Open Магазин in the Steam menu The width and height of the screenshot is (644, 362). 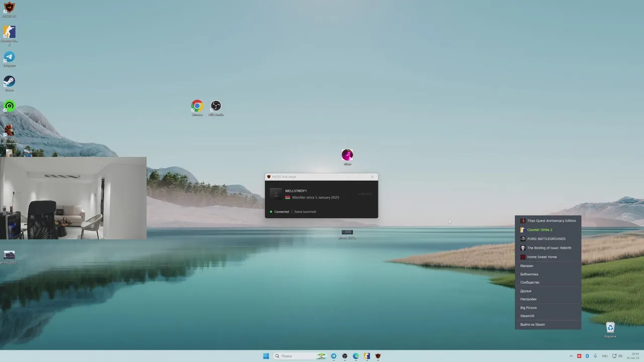point(548,266)
